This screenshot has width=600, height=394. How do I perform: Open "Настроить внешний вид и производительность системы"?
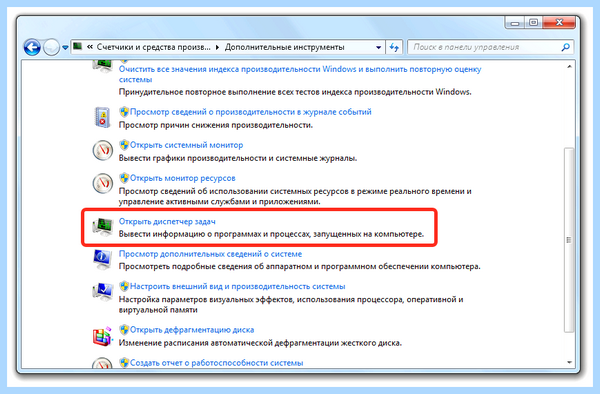238,286
